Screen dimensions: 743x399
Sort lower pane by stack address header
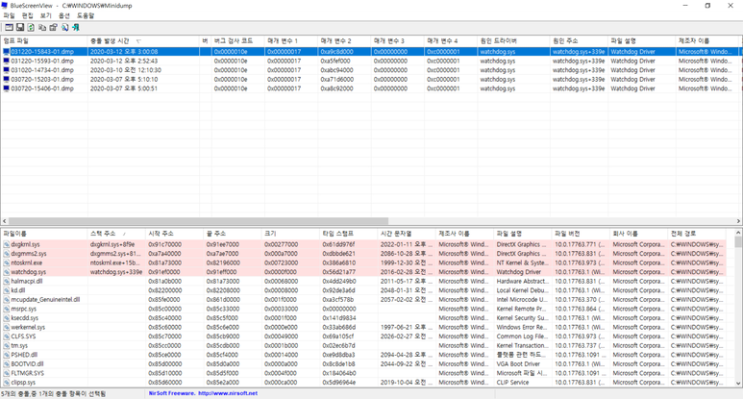(116, 234)
